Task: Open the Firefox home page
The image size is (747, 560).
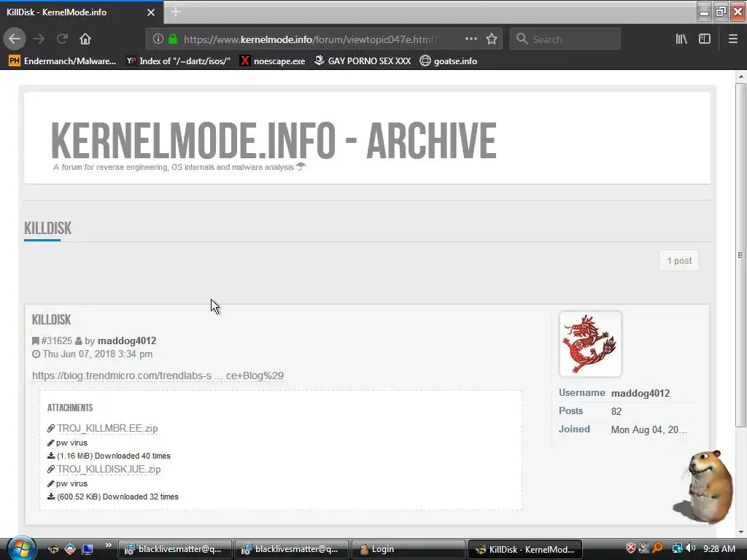Action: 85,39
